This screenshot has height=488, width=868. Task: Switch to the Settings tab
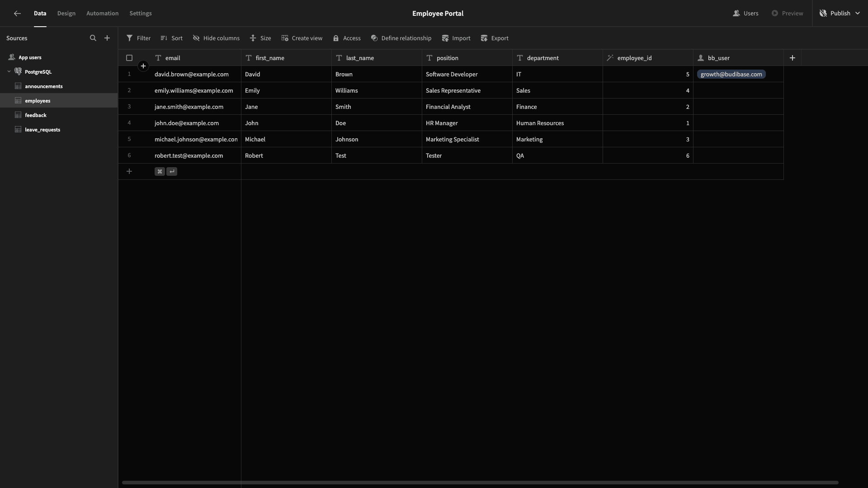(141, 14)
